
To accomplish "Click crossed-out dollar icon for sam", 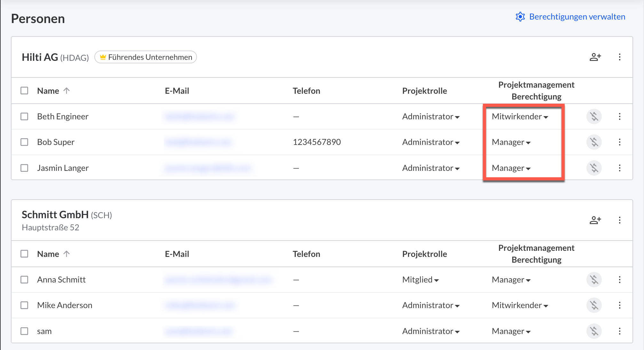I will 594,331.
